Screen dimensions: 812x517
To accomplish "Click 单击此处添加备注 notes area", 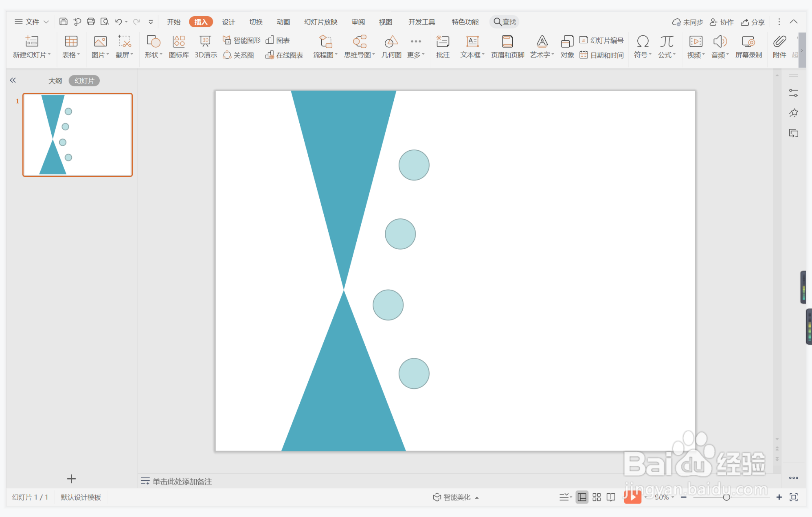I will point(182,481).
